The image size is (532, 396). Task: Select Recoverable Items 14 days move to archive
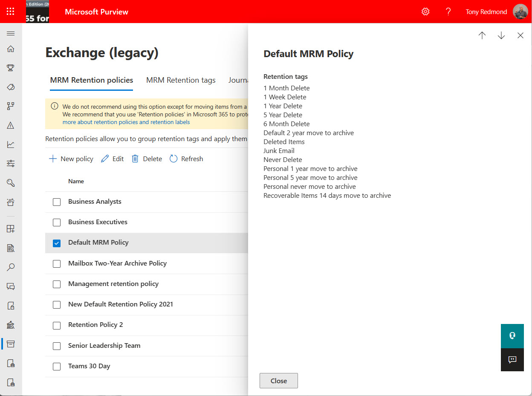click(327, 196)
